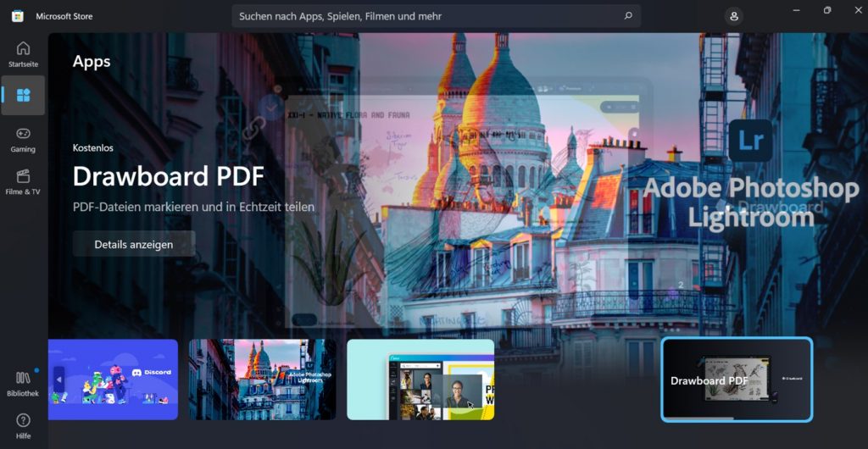Click the Microsoft Store window title
The width and height of the screenshot is (868, 449).
click(x=64, y=16)
